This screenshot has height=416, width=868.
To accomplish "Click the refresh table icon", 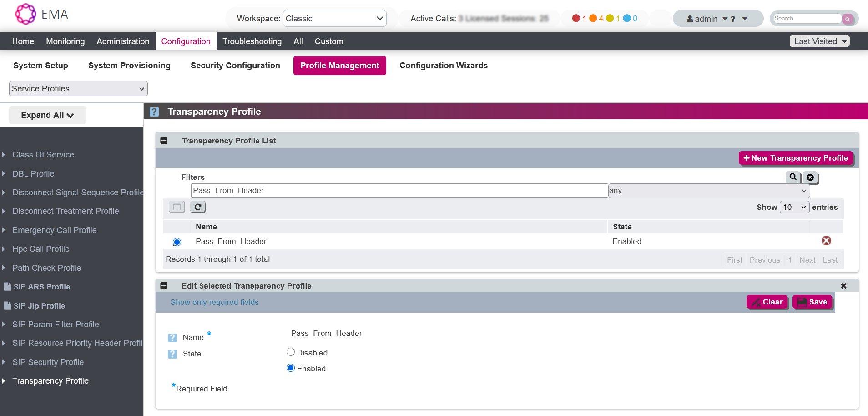I will [198, 207].
